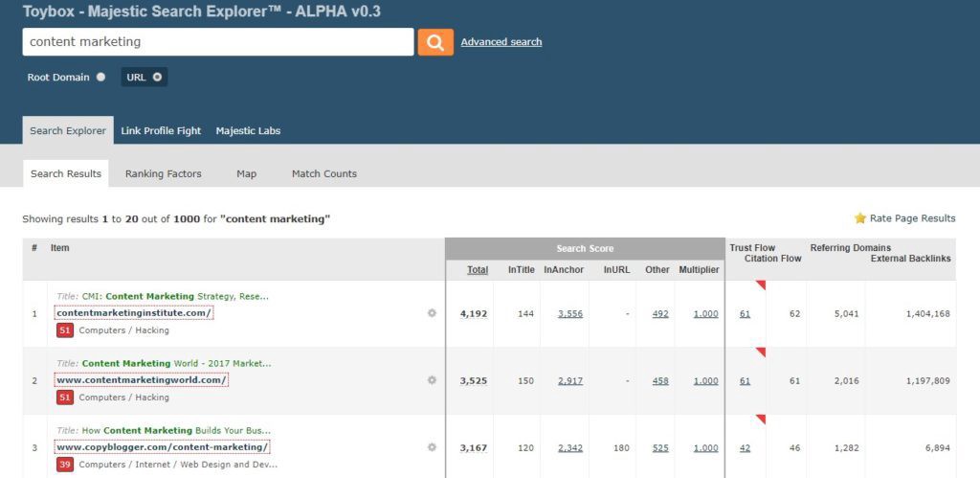Click red corner flag in contentmarketingworld Trust Flow cell
The image size is (980, 478).
(761, 353)
